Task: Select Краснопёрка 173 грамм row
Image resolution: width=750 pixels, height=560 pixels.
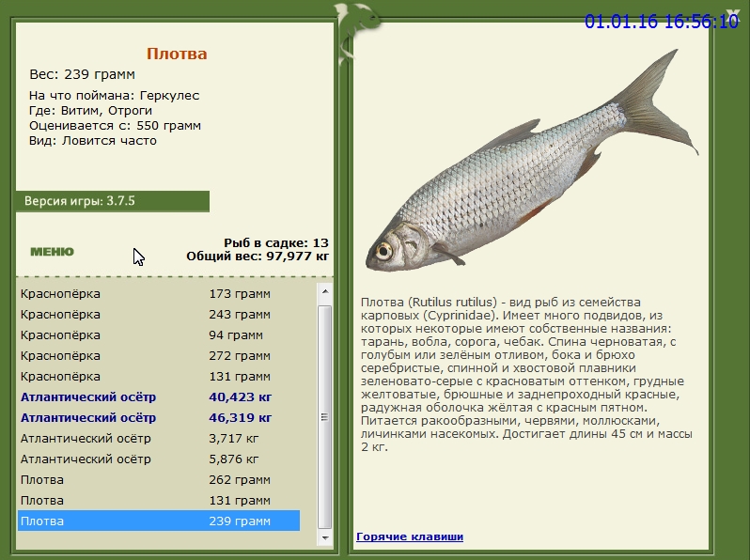Action: pyautogui.click(x=159, y=294)
